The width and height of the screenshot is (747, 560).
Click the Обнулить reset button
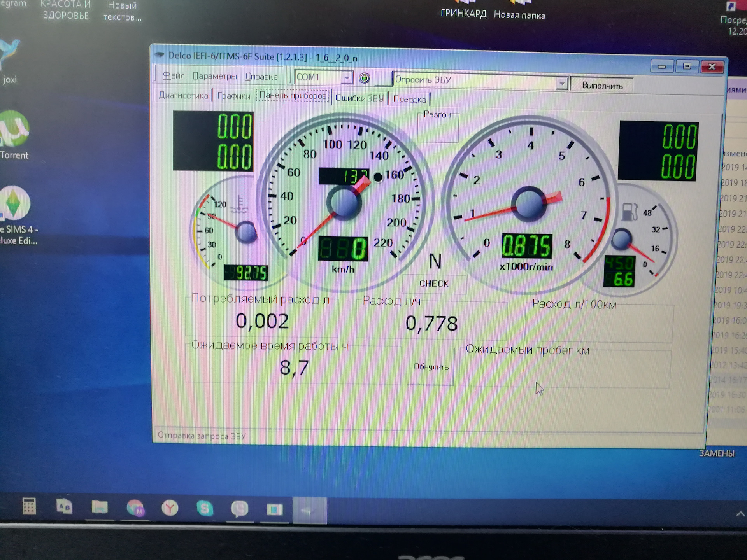pos(431,367)
